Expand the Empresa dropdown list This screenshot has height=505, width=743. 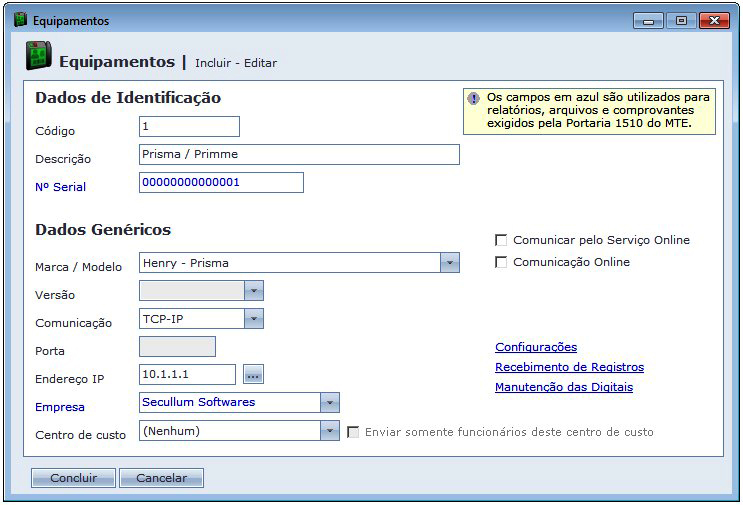pos(330,402)
